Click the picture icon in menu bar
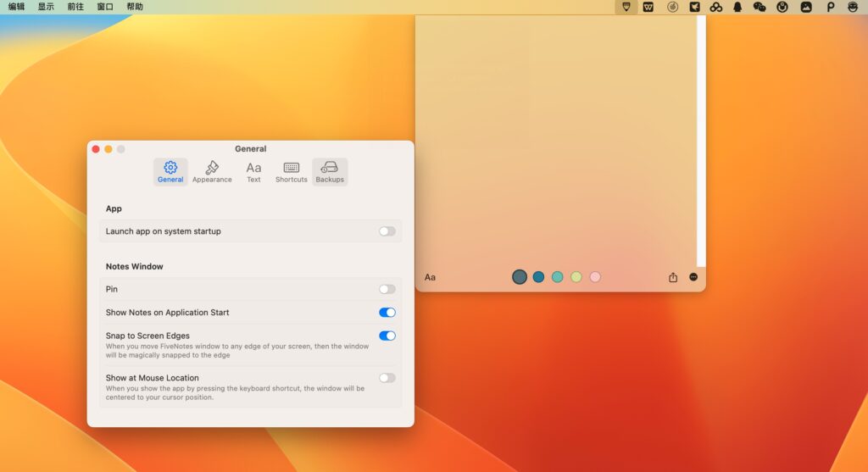The height and width of the screenshot is (472, 868). coord(806,7)
